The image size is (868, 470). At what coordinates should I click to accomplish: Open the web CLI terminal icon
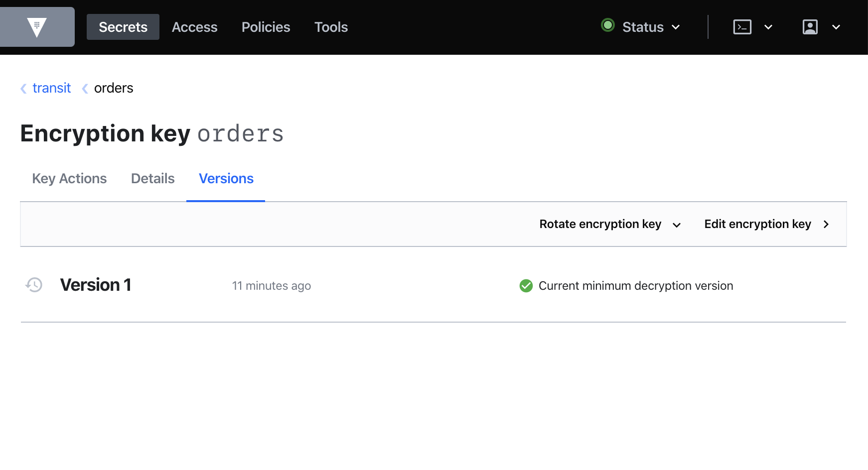(742, 27)
